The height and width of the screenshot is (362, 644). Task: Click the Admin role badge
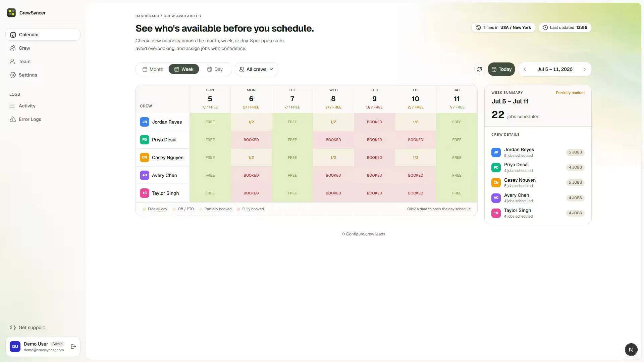[57, 344]
